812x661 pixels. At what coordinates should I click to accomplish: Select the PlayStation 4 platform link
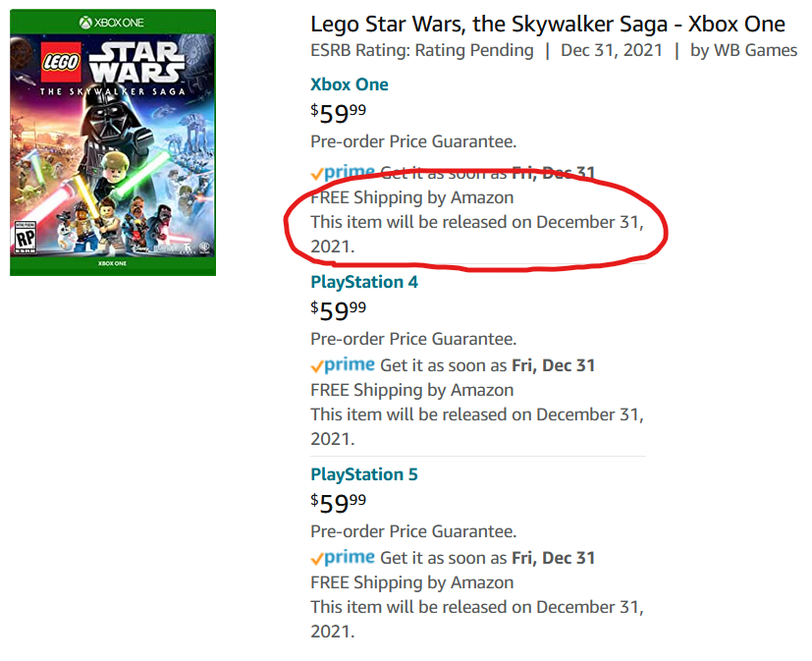pos(364,282)
